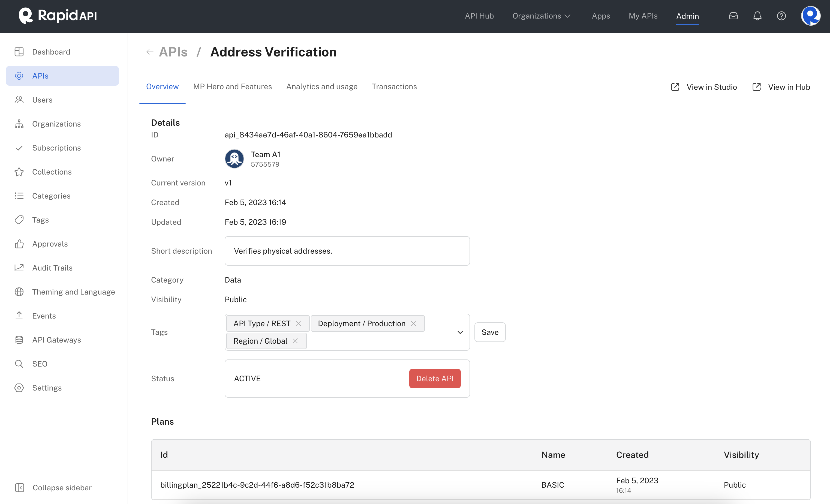Open the inbox icon in header
Screen dimensions: 830x504
733,16
